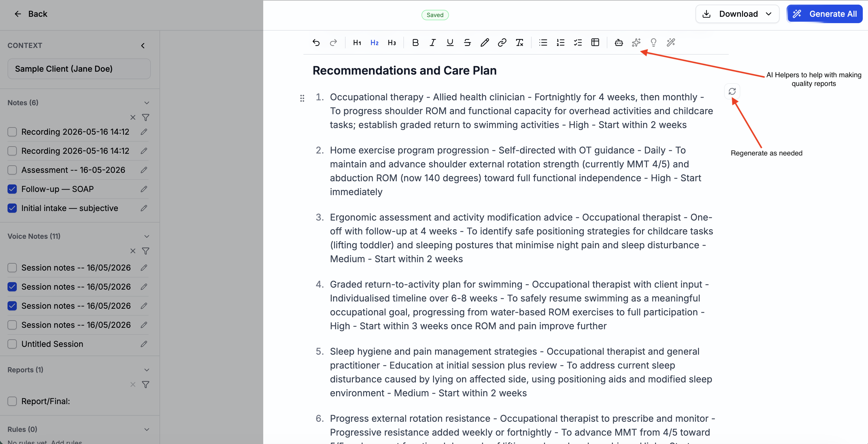Viewport: 868px width, 444px height.
Task: Edit the Assessment -- 16-05-2026 note
Action: 144,170
